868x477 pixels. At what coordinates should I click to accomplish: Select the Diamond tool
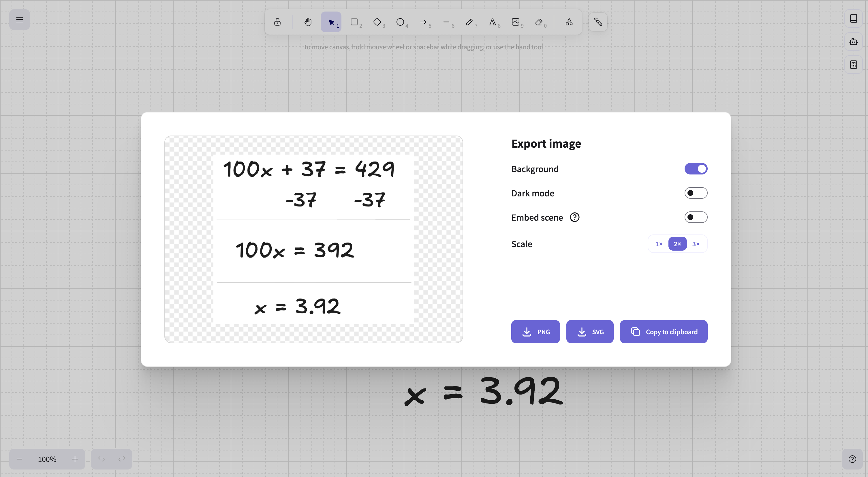(x=378, y=22)
